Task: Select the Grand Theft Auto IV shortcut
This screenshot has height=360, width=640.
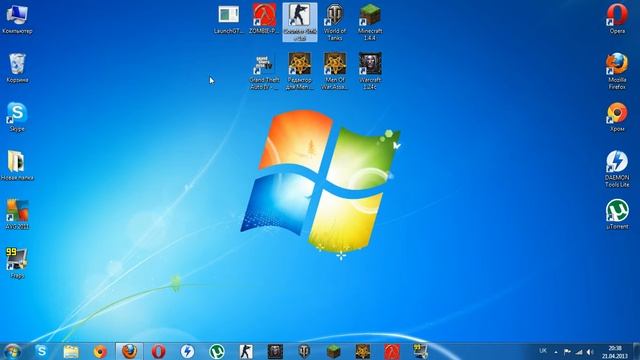Action: click(x=264, y=71)
